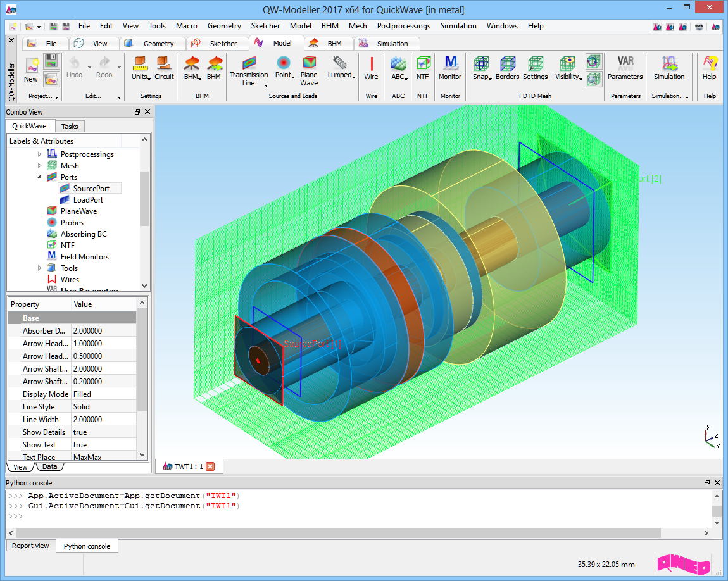
Task: Select SourcePort in the tree
Action: 91,189
